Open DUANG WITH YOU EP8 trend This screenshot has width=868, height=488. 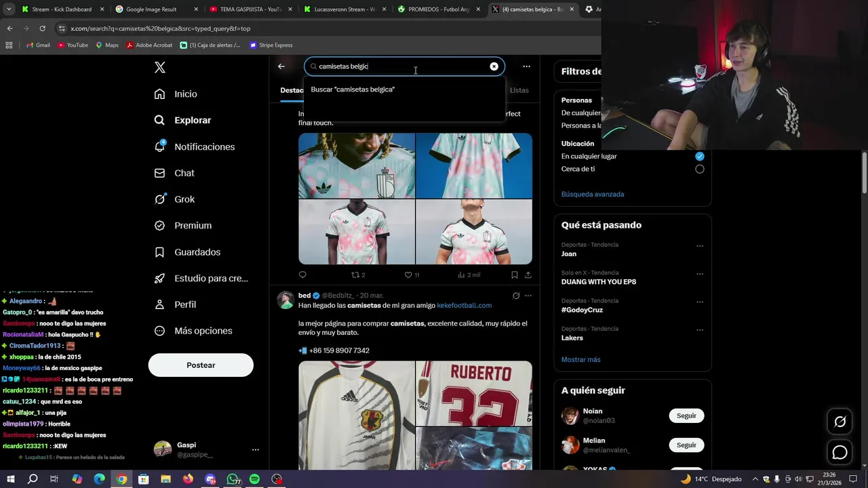click(x=599, y=282)
